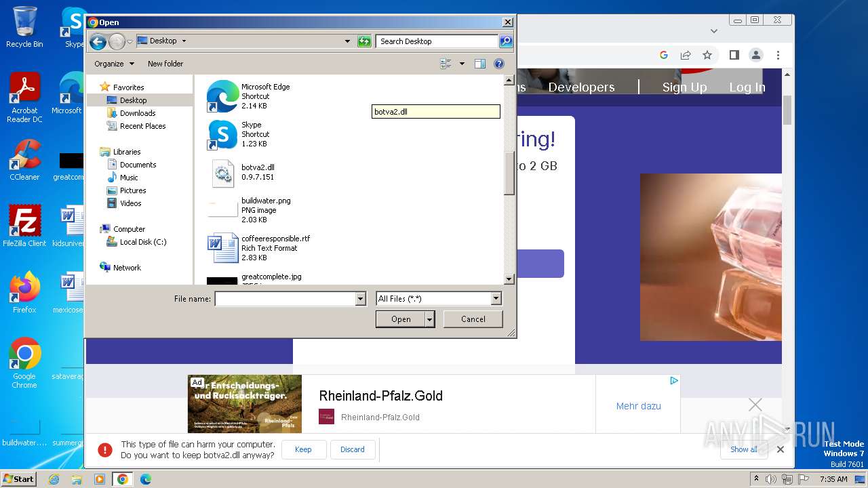The width and height of the screenshot is (868, 488).
Task: Refresh the Desktop folder location
Action: 364,41
